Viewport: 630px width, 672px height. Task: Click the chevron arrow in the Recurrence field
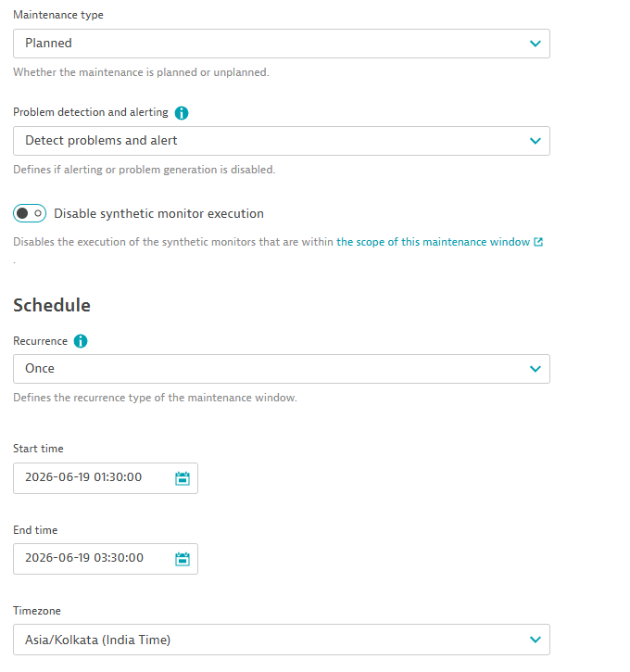click(x=535, y=369)
